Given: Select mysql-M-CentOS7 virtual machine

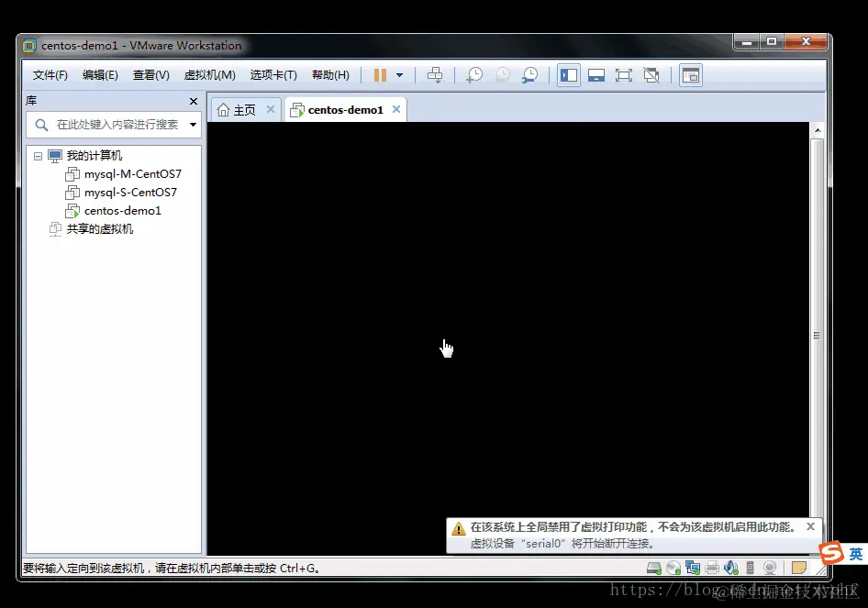Looking at the screenshot, I should pyautogui.click(x=133, y=173).
